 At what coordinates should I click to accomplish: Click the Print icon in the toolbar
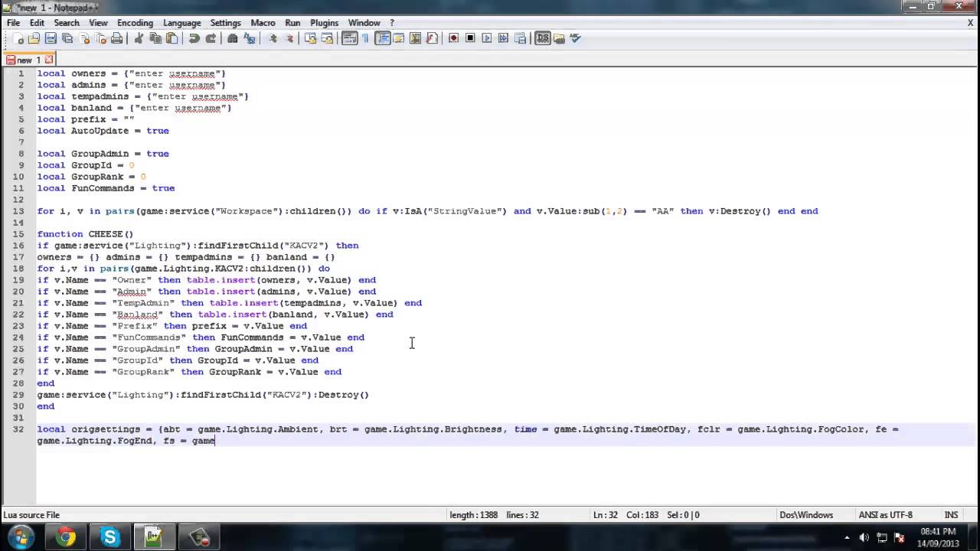[x=116, y=38]
